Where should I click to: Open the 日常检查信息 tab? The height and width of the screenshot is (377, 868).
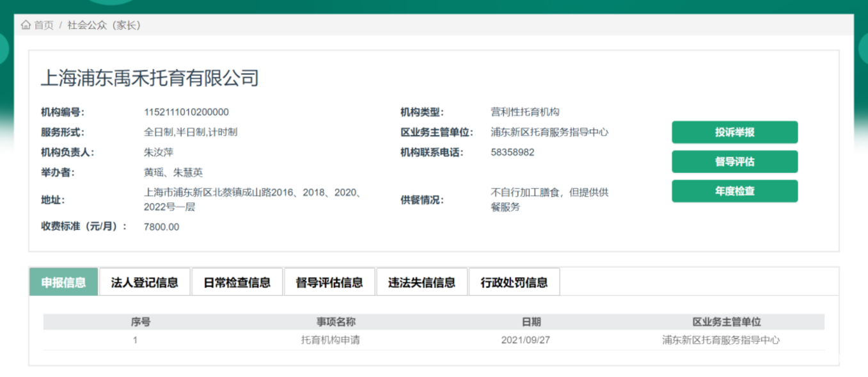(237, 282)
